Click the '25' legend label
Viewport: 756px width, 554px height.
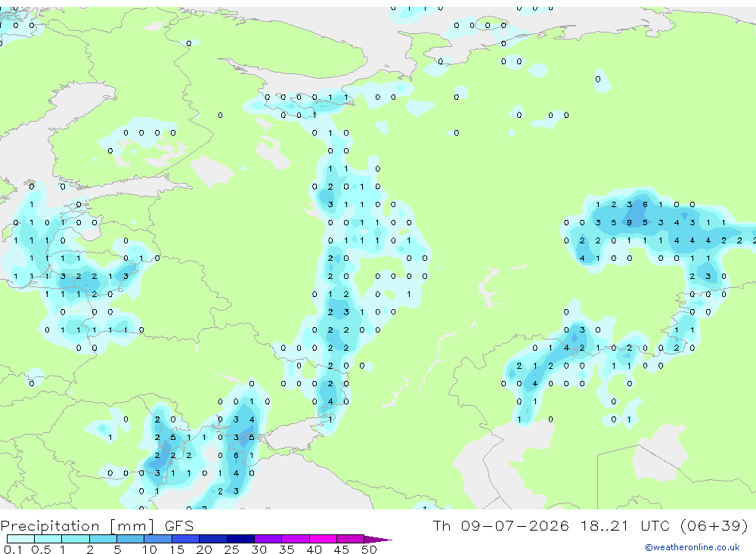[231, 549]
